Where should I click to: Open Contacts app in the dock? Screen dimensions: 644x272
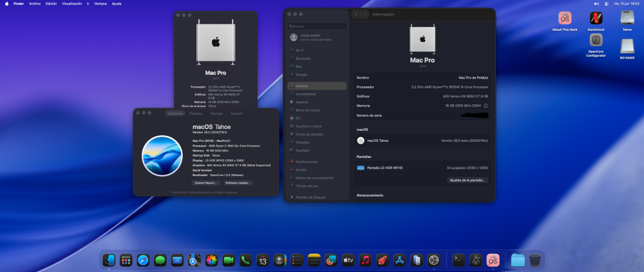(x=279, y=260)
